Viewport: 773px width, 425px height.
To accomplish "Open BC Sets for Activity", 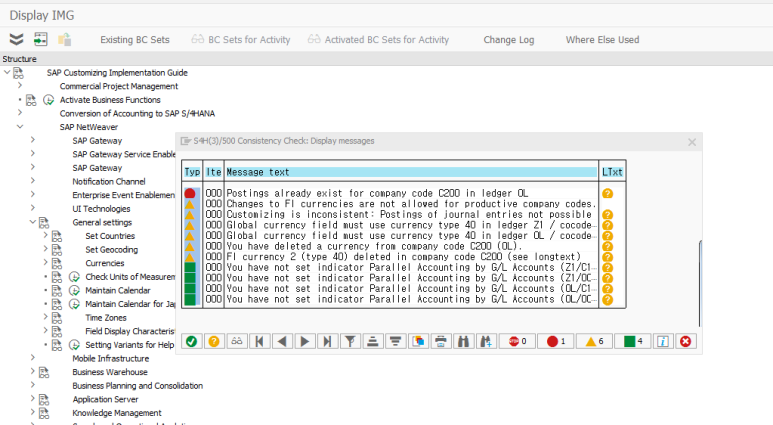I will click(241, 39).
